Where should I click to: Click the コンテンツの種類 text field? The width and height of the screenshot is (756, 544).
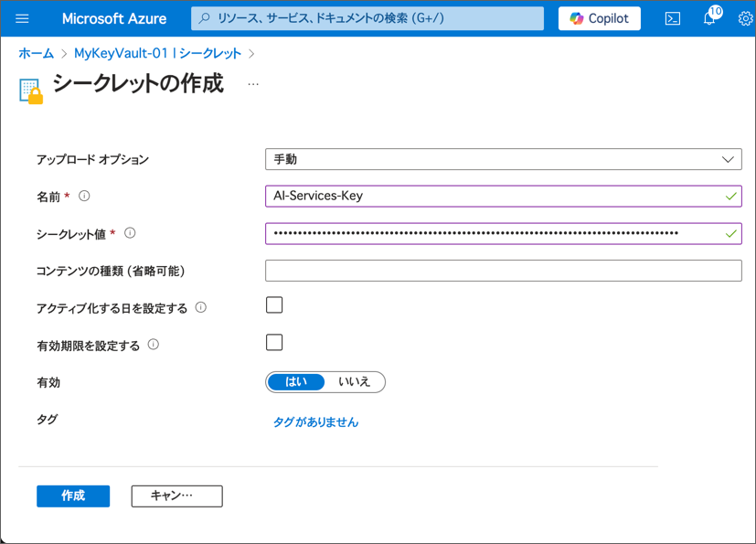click(x=504, y=271)
